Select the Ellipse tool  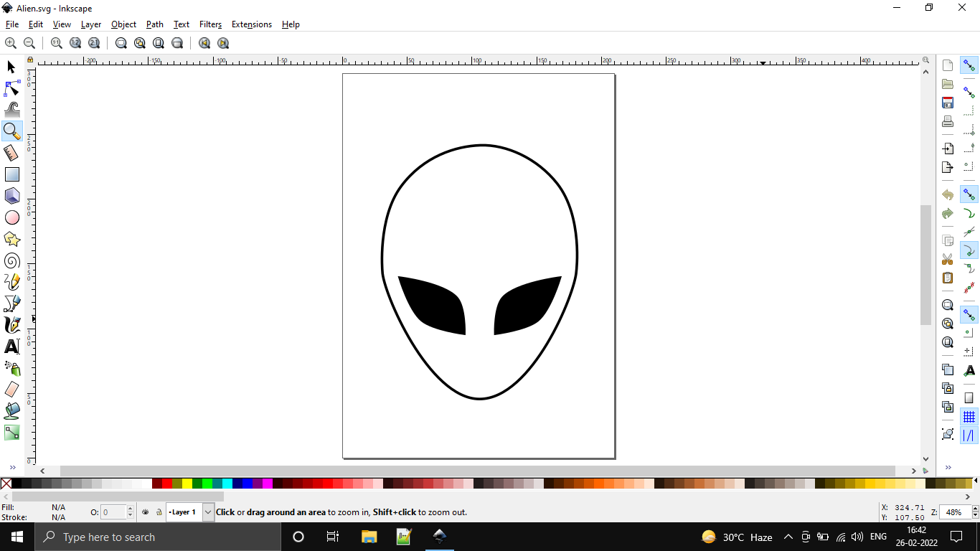click(11, 217)
